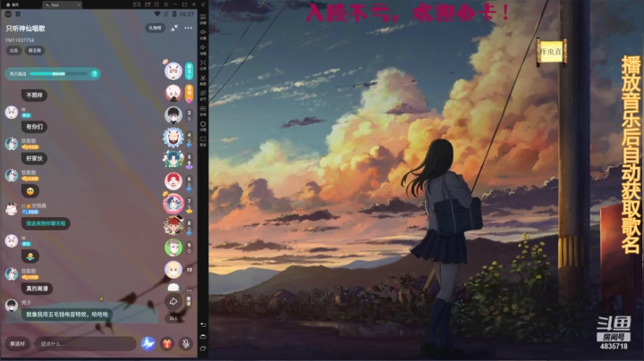Focus the 说点什么 message input field
The height and width of the screenshot is (361, 644).
(x=85, y=344)
